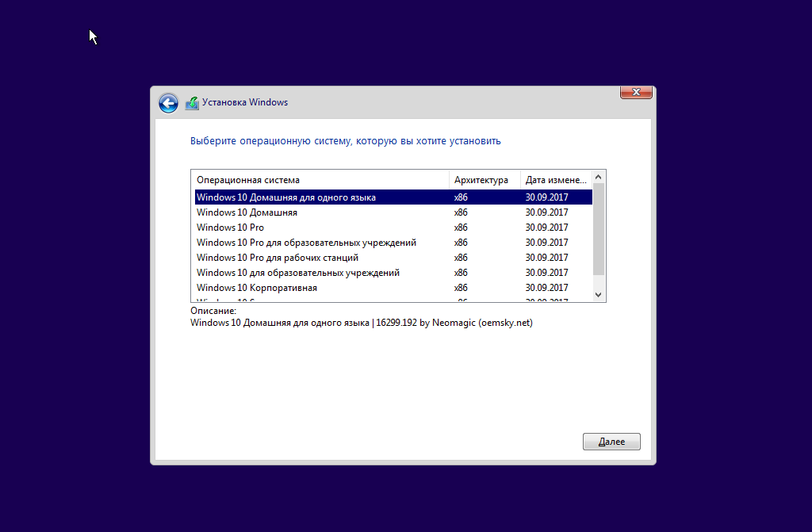Image resolution: width=812 pixels, height=532 pixels.
Task: Sort by Операционная система column header
Action: click(x=320, y=180)
